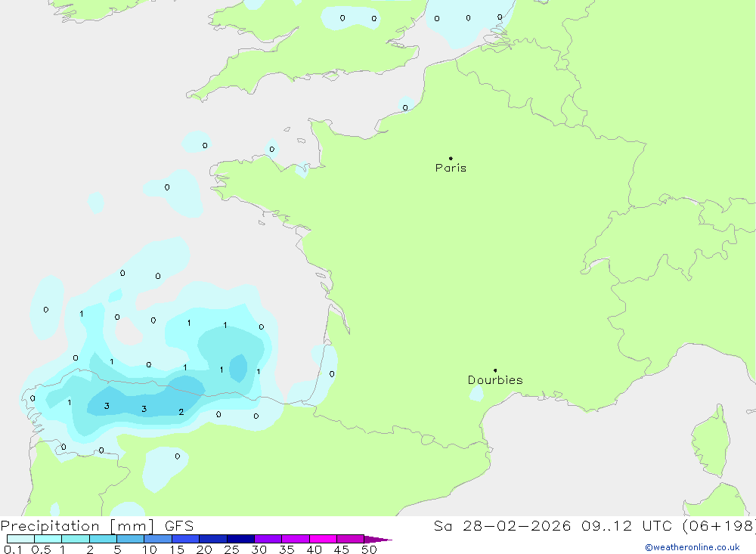
Task: Pick the lightest 0.1–0.5 mm legend swatch
Action: tap(20, 539)
